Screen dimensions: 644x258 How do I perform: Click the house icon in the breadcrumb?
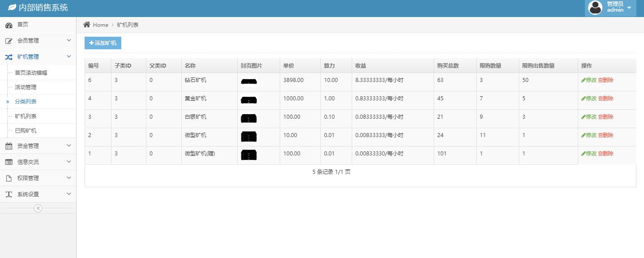click(x=88, y=25)
